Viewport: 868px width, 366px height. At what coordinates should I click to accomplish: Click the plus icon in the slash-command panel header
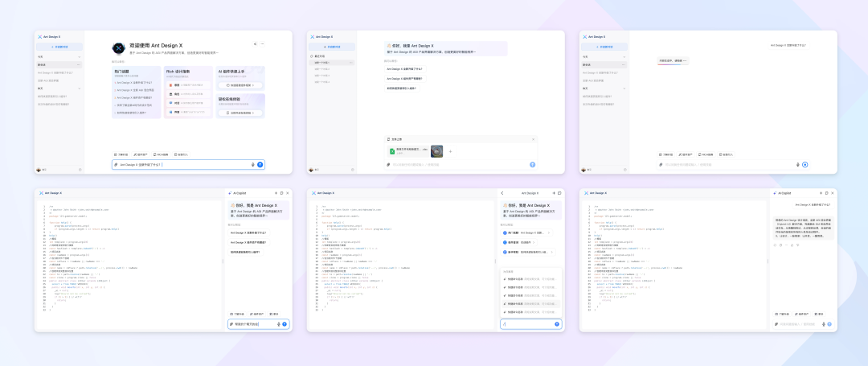click(554, 193)
